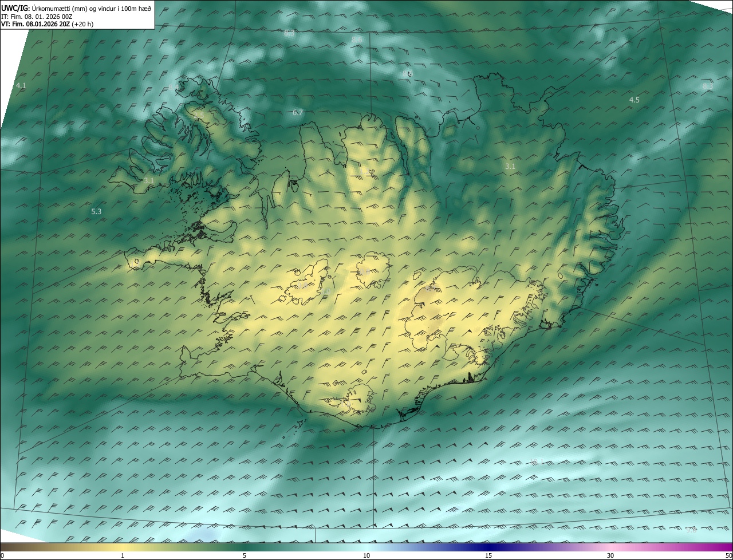Click the 6.7 value label on the map
This screenshot has height=560, width=733.
coord(297,113)
